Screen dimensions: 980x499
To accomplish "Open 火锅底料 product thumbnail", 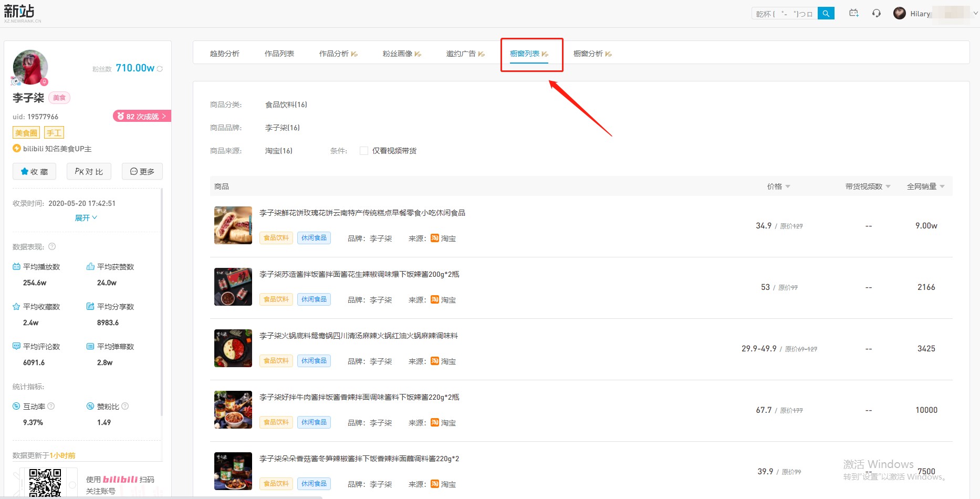I will pyautogui.click(x=233, y=348).
